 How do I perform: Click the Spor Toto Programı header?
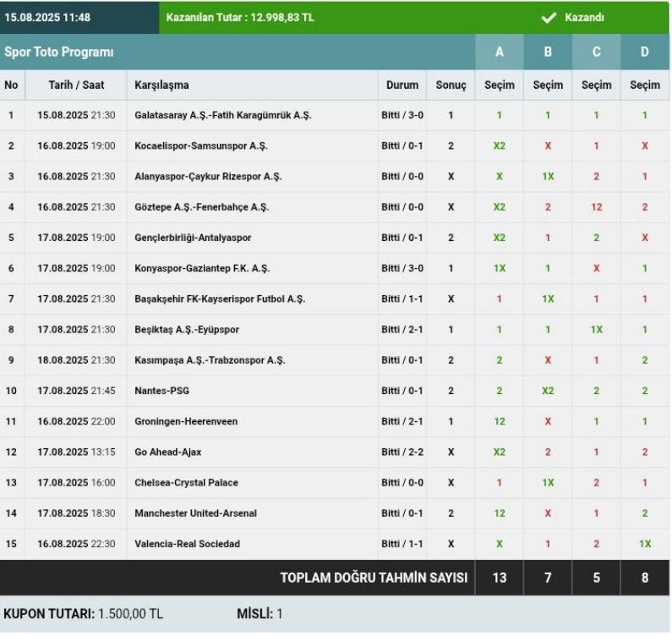coord(59,52)
